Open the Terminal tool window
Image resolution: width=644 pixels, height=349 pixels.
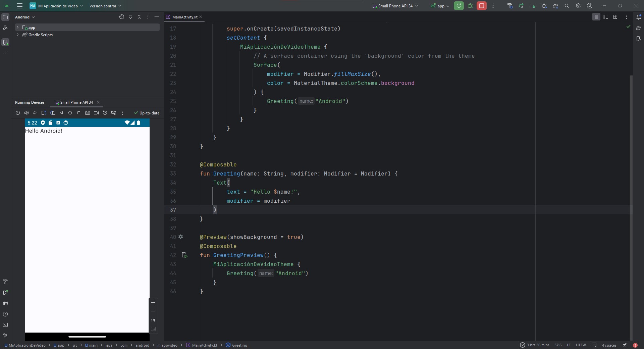(5, 325)
